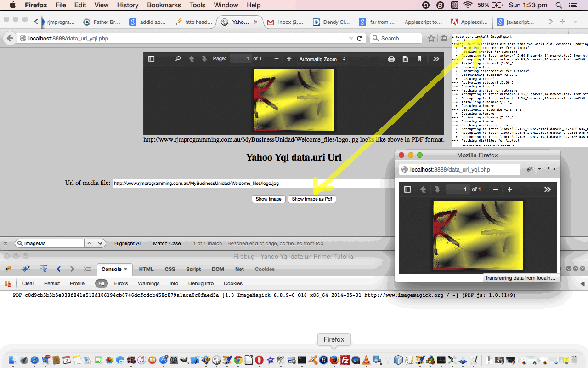
Task: Open the find magnifier in PDF toolbar
Action: coord(178,59)
